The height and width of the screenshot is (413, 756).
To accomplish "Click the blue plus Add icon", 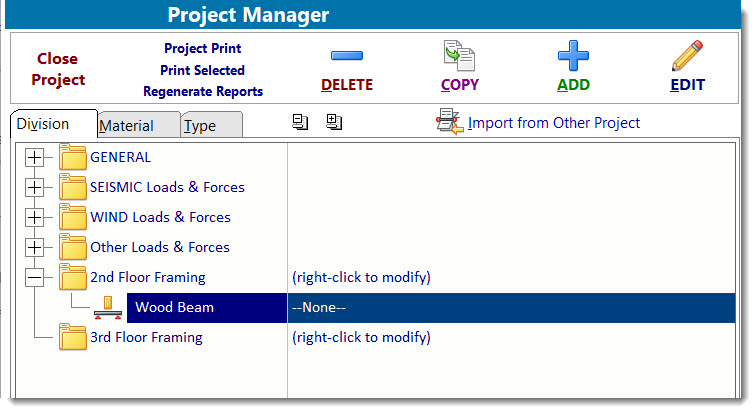I will pos(573,56).
